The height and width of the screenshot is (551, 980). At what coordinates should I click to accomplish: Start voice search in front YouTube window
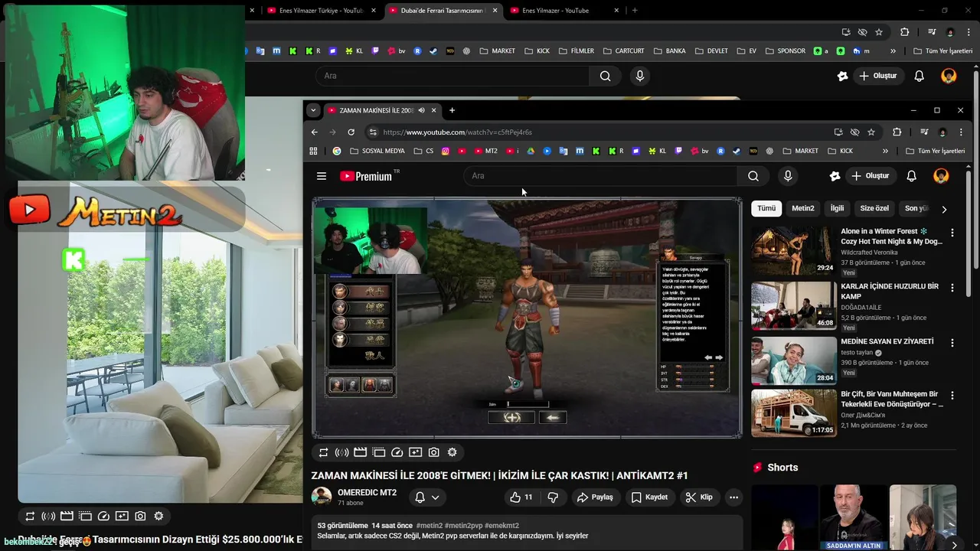tap(788, 176)
